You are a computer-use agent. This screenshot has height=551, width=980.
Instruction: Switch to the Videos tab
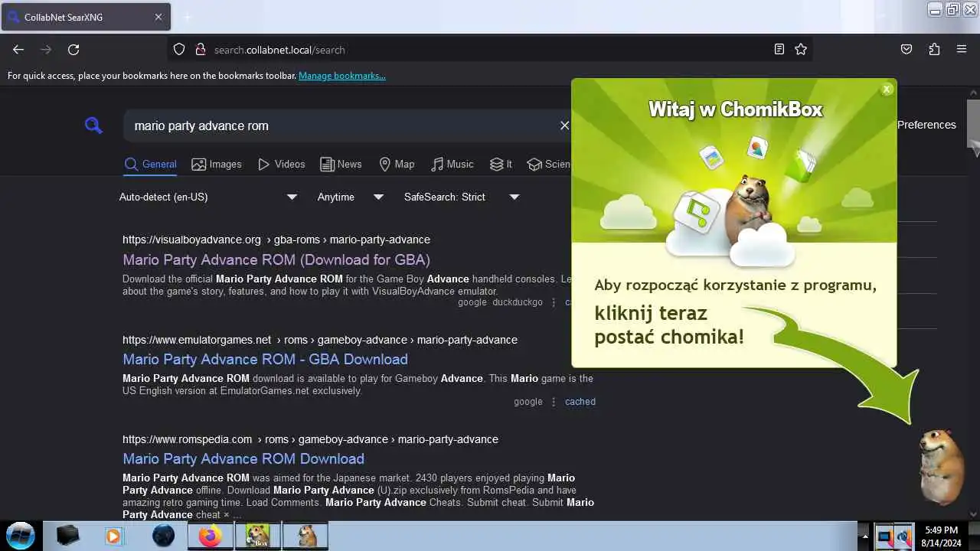tap(281, 164)
